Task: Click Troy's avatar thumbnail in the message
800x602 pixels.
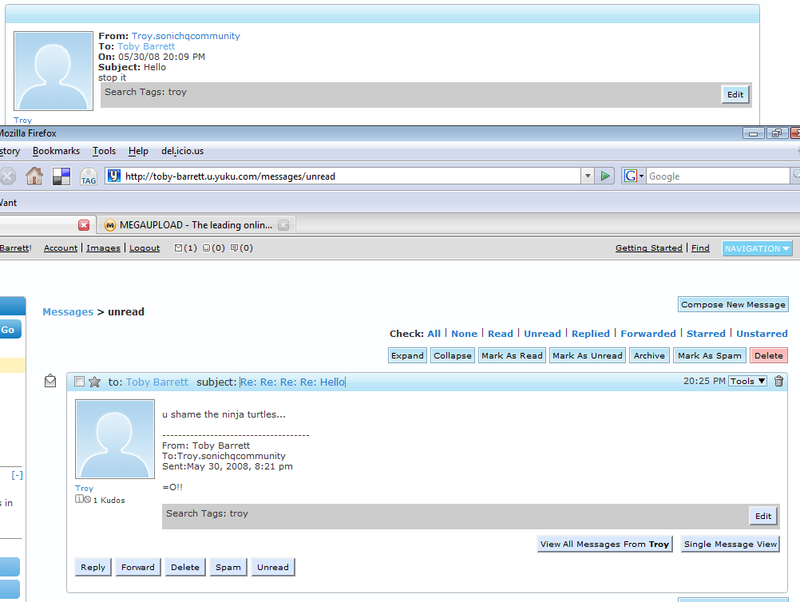Action: (114, 439)
